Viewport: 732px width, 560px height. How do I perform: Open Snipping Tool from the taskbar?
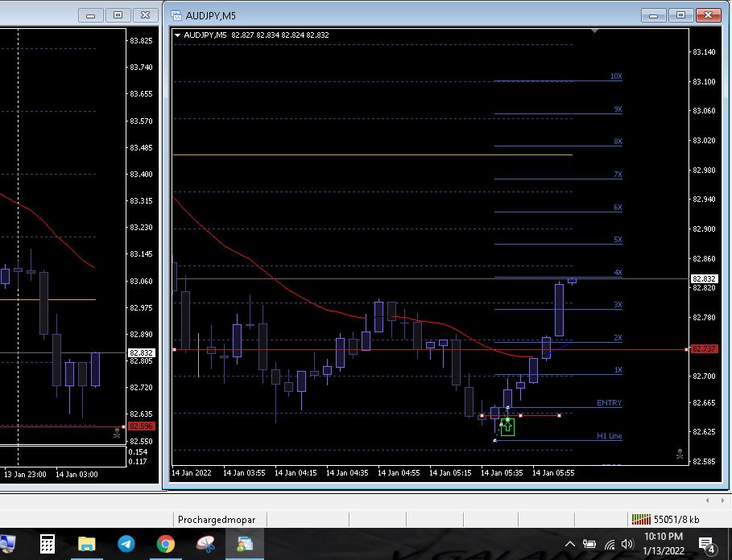(205, 545)
